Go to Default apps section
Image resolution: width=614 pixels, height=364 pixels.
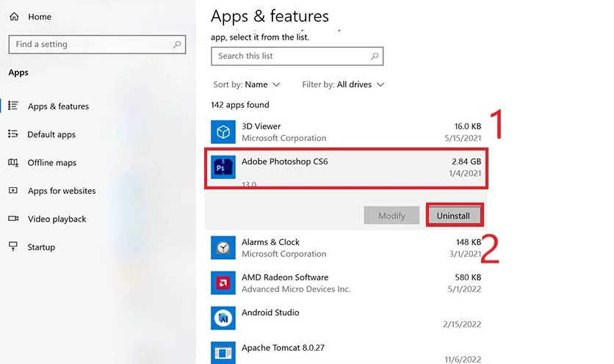pyautogui.click(x=51, y=135)
